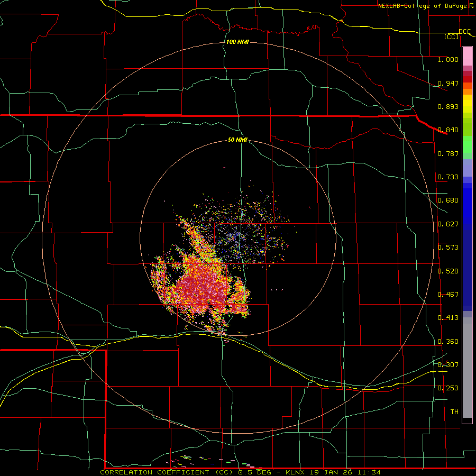Click the KLNX radar site identifier
This screenshot has width=476, height=476.
(296, 472)
